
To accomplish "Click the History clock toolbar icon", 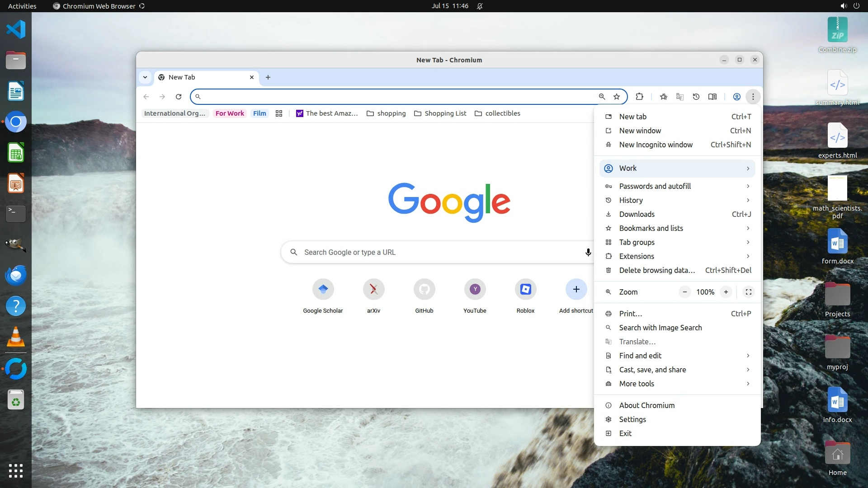I will click(x=696, y=97).
